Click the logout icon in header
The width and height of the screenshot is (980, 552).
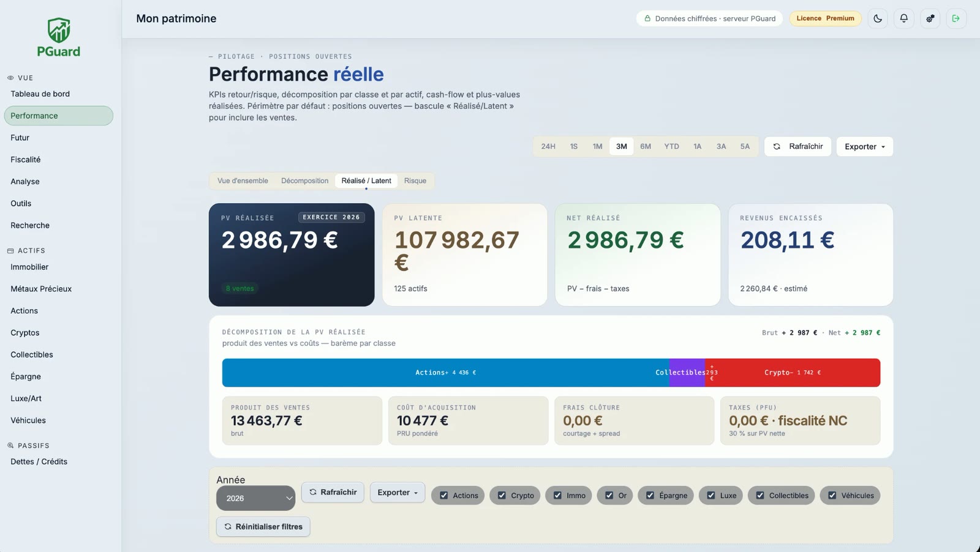pos(956,18)
